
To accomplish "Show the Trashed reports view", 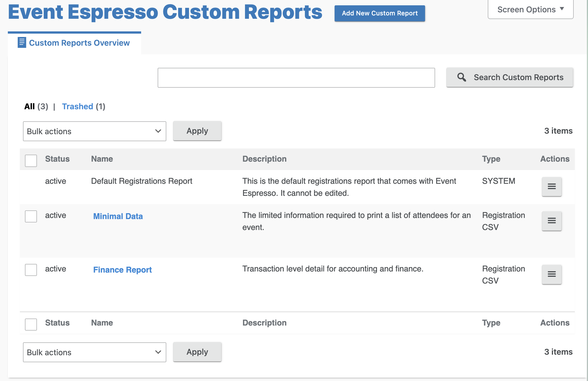I will point(77,106).
